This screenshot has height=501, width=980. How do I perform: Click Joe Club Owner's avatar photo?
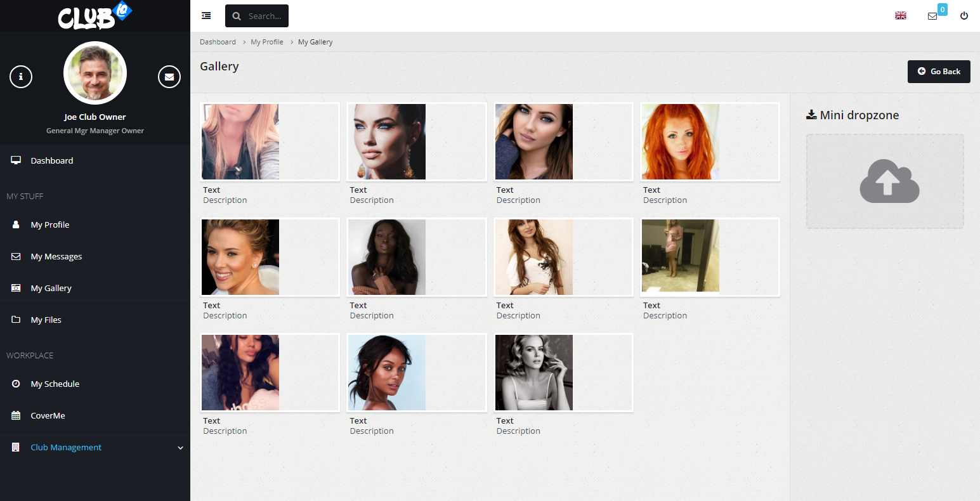[x=95, y=73]
